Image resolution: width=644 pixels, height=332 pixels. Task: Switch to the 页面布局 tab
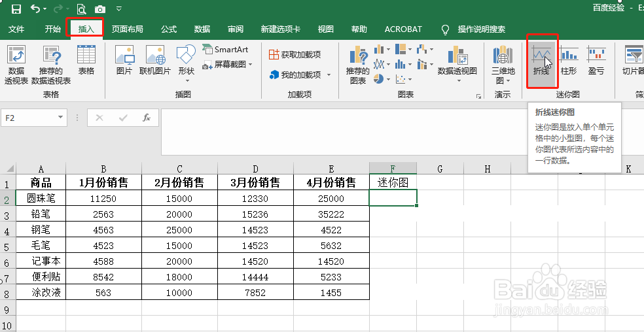pyautogui.click(x=128, y=29)
